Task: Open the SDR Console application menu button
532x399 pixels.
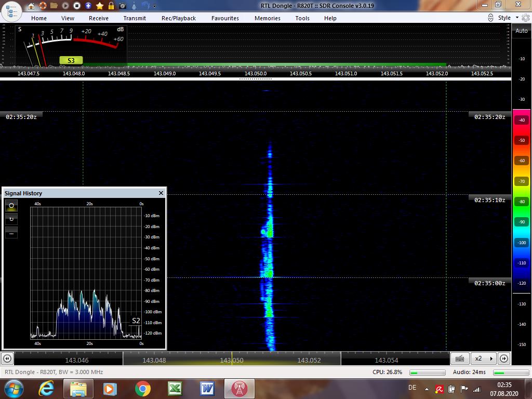Action: pos(12,11)
